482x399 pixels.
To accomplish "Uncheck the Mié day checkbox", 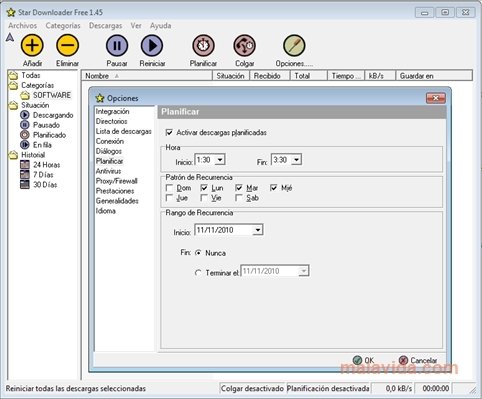I will (x=274, y=188).
